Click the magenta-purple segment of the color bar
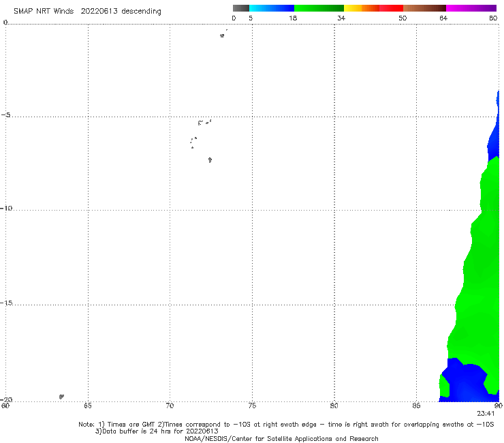This screenshot has height=443, width=504. [471, 8]
